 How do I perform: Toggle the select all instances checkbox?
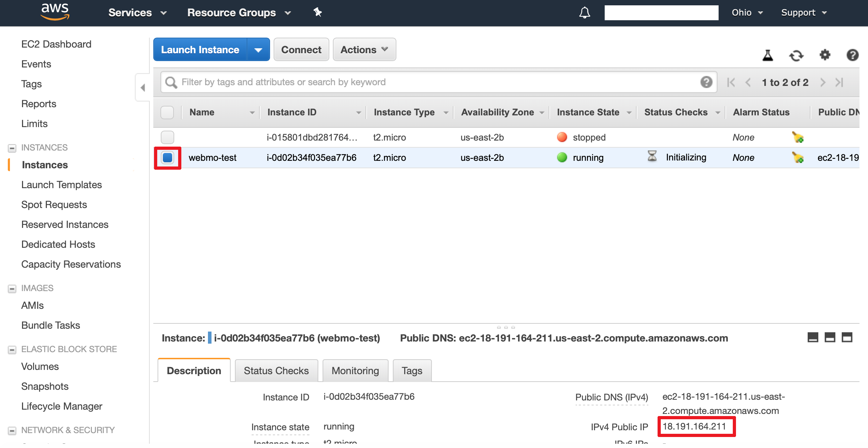167,112
